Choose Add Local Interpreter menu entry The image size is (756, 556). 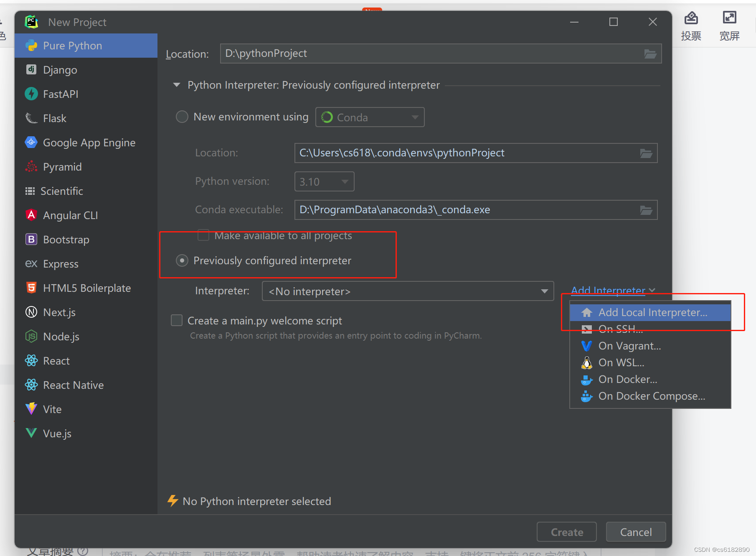[x=651, y=312]
